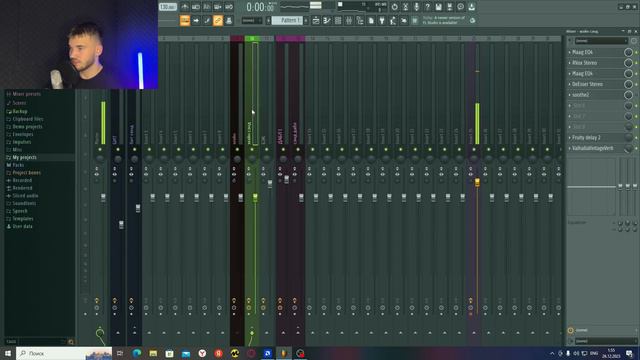Image resolution: width=640 pixels, height=360 pixels.
Task: Click the undo history circular arrow icon
Action: [394, 7]
